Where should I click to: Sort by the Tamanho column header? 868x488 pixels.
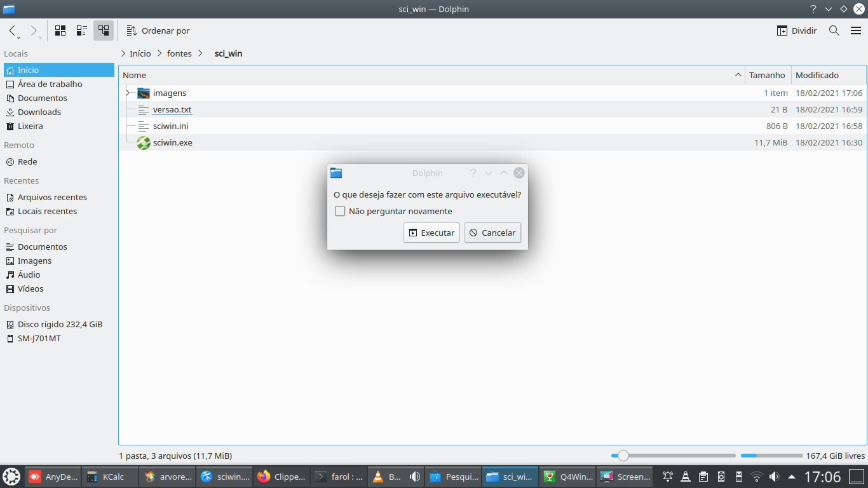(768, 75)
